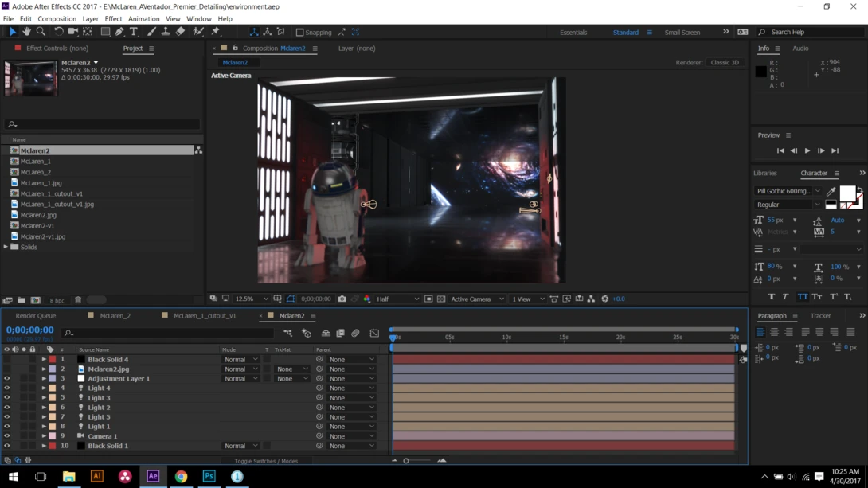Open the Regular font style dropdown

[x=788, y=205]
